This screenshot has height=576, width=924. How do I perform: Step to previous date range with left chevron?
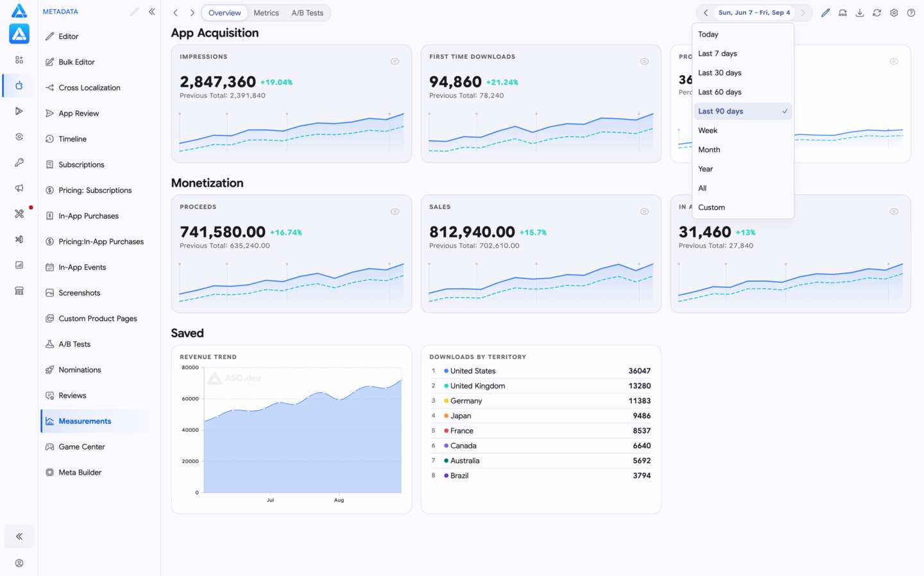tap(706, 13)
